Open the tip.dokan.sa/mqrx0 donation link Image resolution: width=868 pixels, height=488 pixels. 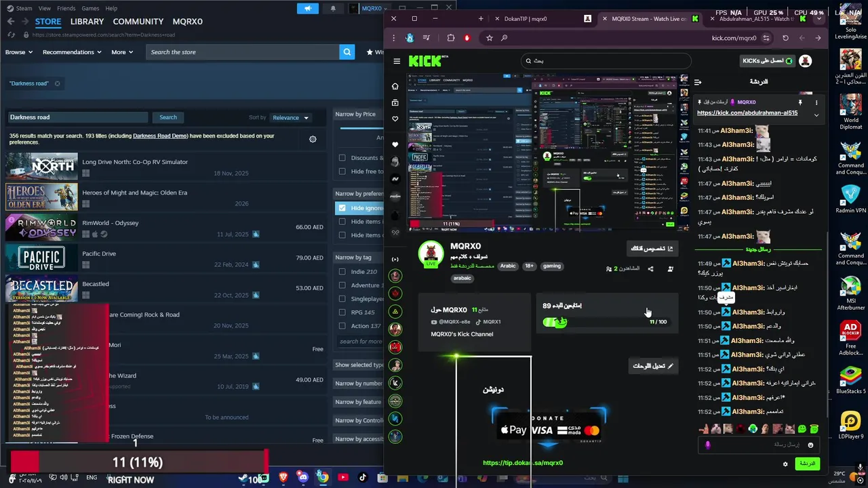tap(523, 463)
